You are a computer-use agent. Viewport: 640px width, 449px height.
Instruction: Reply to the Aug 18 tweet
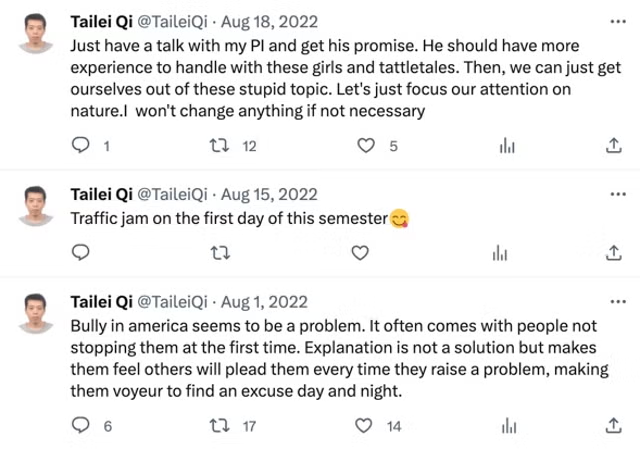82,146
